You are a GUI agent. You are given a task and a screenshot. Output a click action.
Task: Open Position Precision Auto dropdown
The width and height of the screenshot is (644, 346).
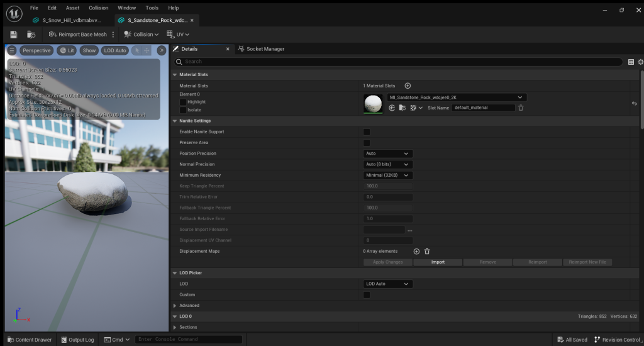point(387,153)
